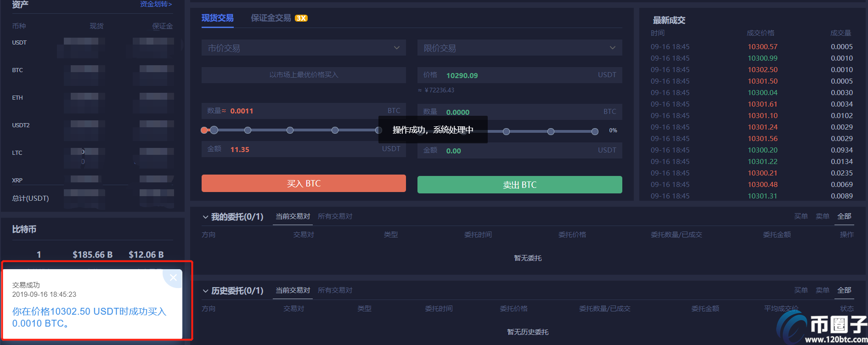The height and width of the screenshot is (345, 868).
Task: Click the 总计(USDT) total label
Action: point(30,198)
